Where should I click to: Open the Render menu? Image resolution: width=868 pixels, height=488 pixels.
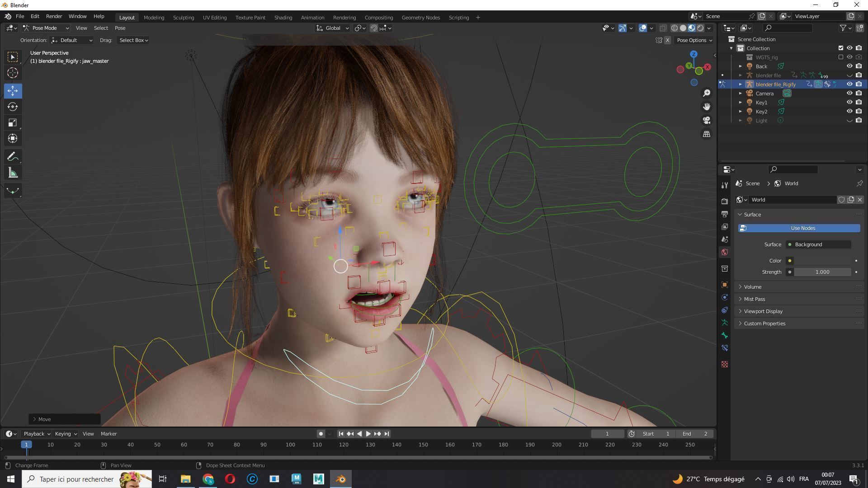[x=54, y=16]
